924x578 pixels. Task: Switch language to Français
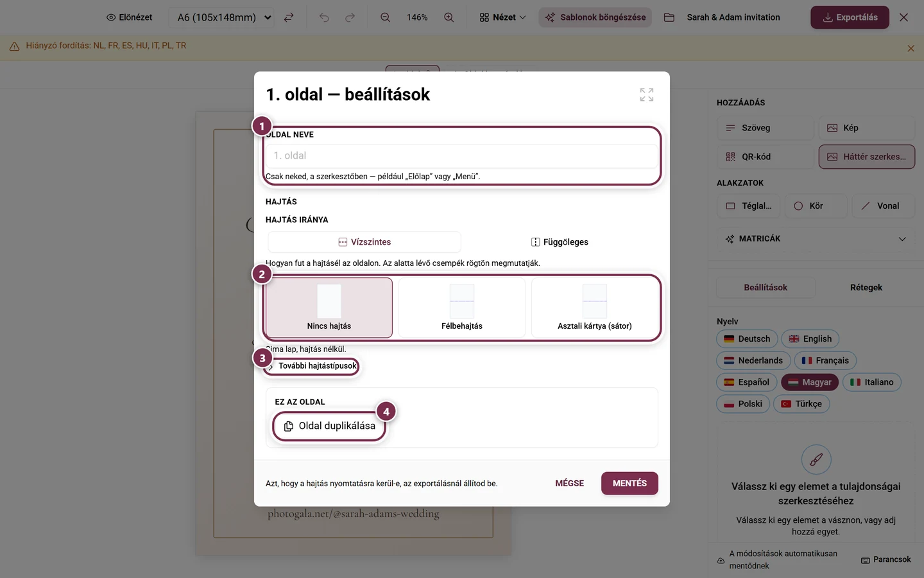pyautogui.click(x=825, y=361)
